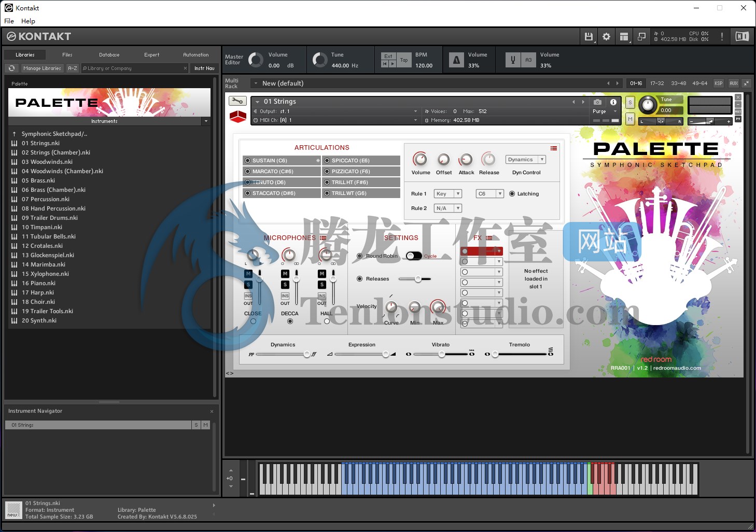This screenshot has height=532, width=756.
Task: Click the snapshot camera icon
Action: 597,102
